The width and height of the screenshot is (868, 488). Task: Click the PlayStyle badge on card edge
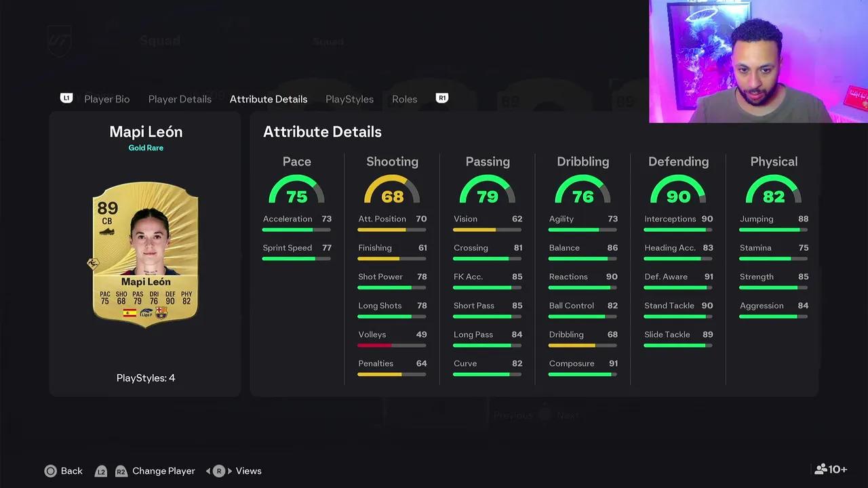tap(94, 264)
